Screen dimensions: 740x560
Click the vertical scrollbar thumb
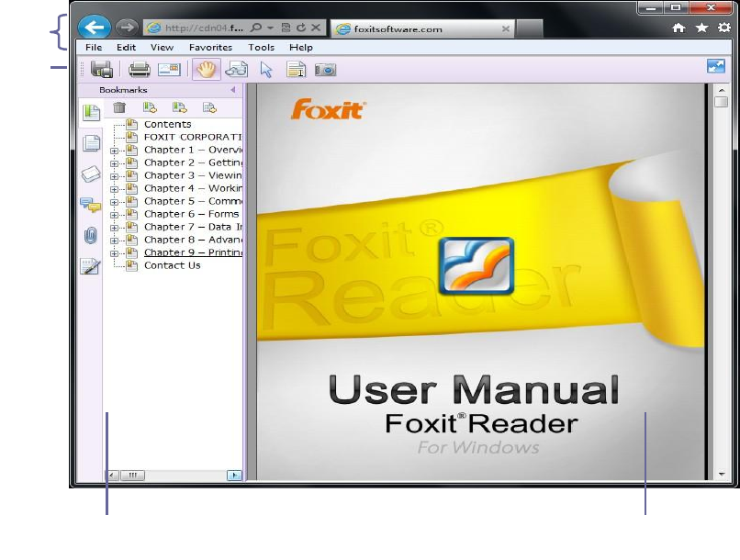(721, 102)
